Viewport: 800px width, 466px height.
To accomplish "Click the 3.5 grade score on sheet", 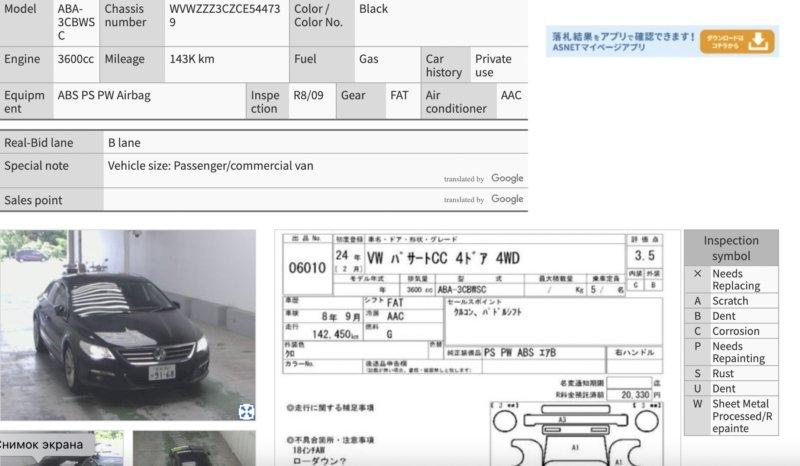I will (645, 256).
